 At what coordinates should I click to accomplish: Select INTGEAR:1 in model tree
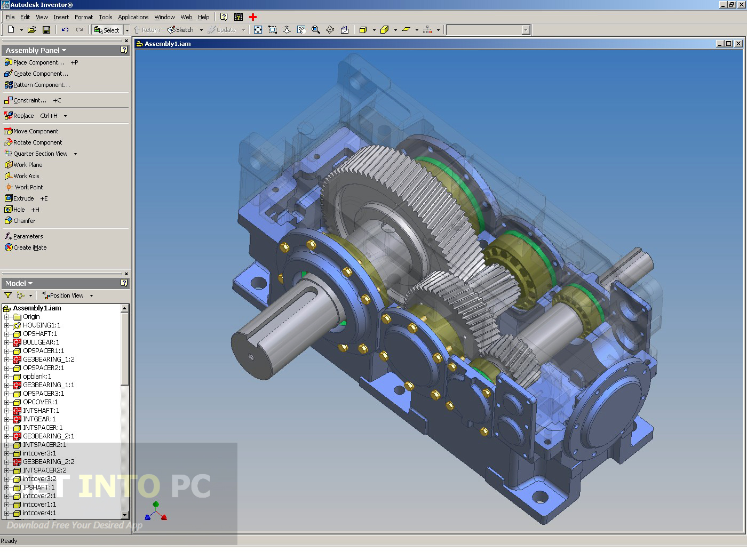(39, 419)
